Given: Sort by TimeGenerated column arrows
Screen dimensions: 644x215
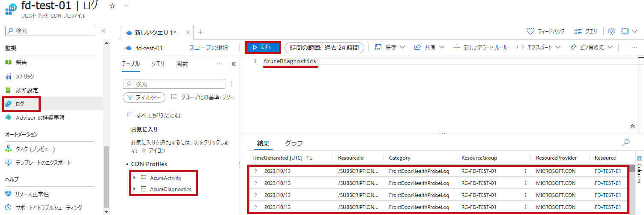Looking at the screenshot, I should (x=309, y=158).
